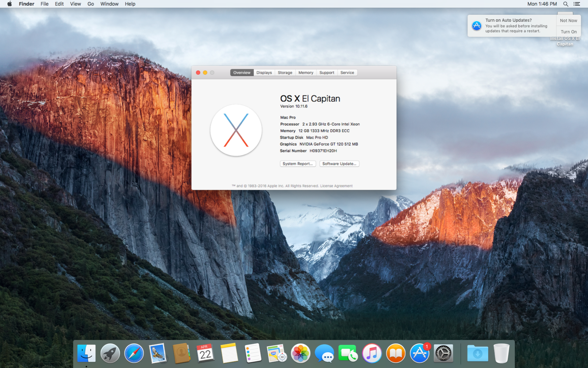Click Software Update in the About window
This screenshot has width=588, height=368.
[x=339, y=163]
